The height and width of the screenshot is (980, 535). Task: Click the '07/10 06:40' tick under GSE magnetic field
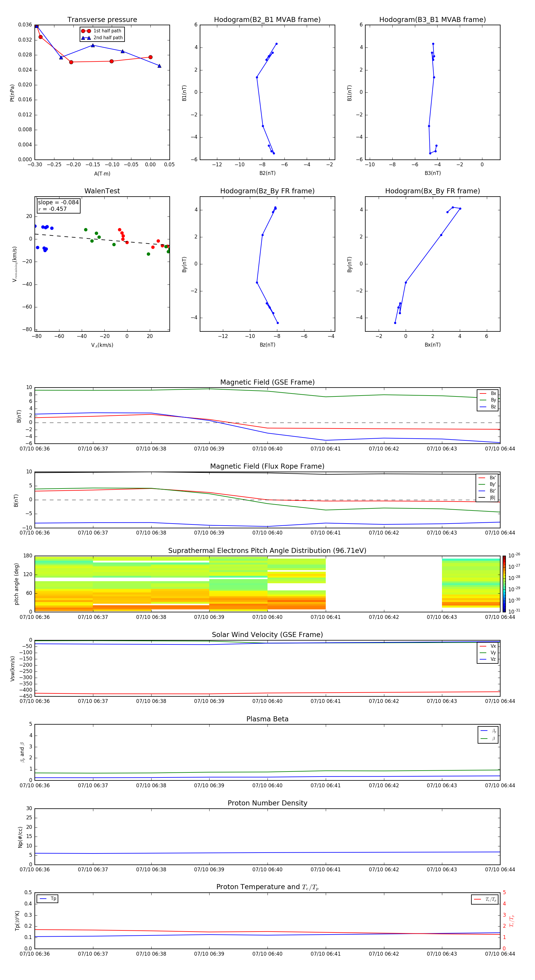[267, 449]
